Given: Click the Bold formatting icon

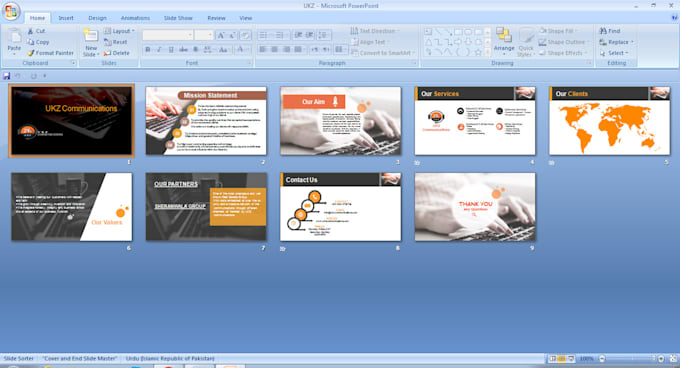Looking at the screenshot, I should (x=148, y=49).
